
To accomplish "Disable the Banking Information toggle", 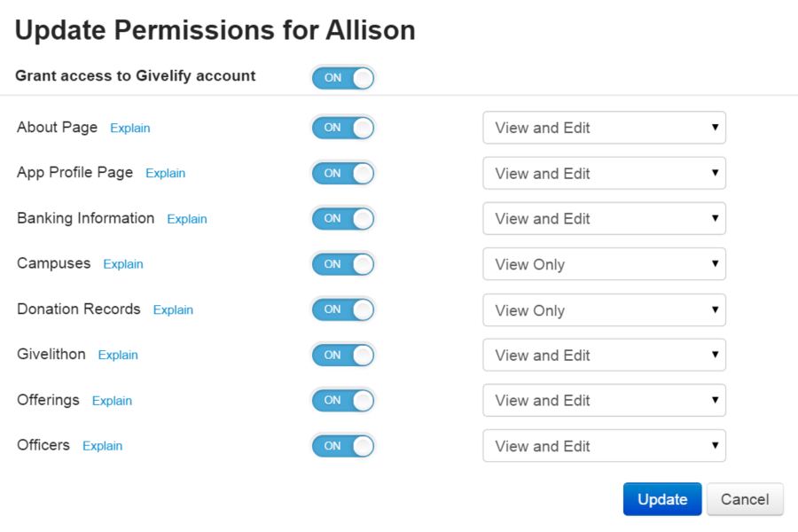I will (x=342, y=218).
